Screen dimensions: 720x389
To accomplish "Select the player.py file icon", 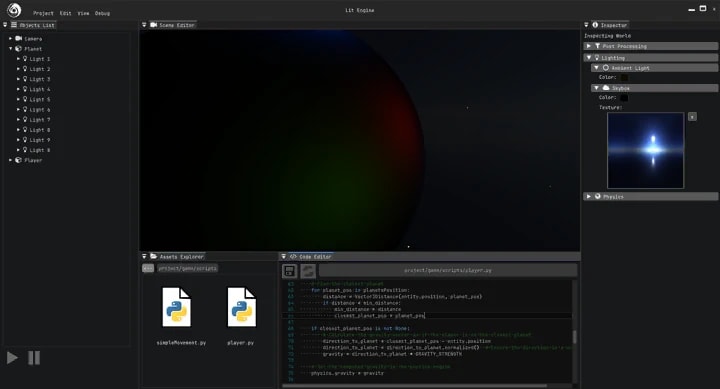I will [242, 307].
